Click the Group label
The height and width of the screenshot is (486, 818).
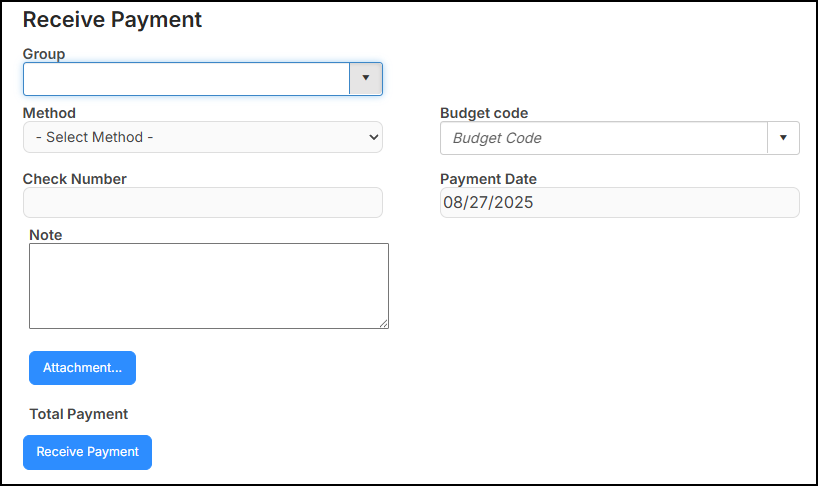point(44,54)
